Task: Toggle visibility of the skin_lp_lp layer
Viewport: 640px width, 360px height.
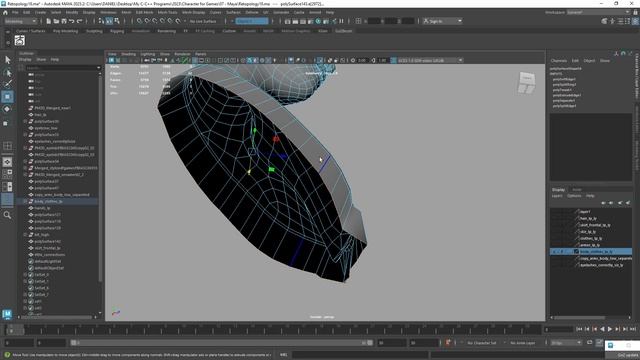Action: (x=554, y=232)
